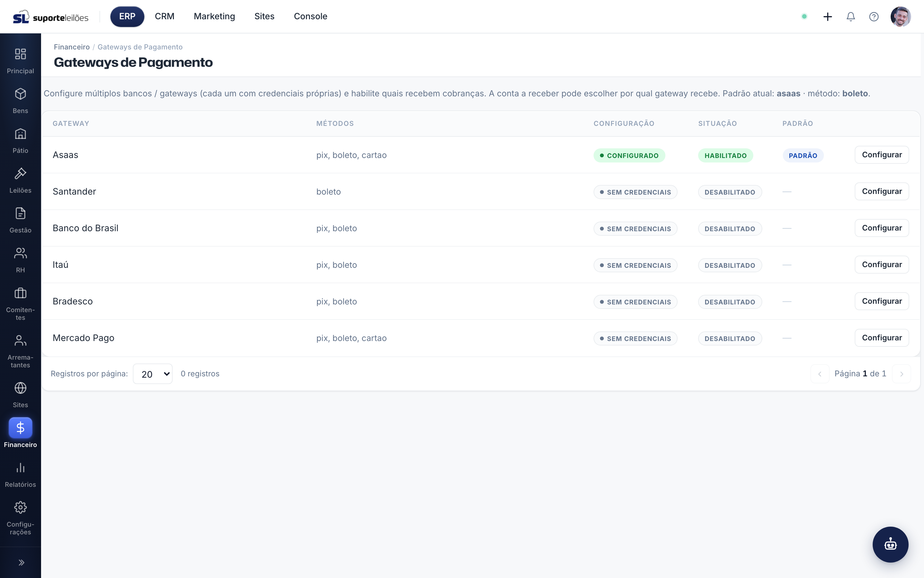
Task: Open the Bens cube icon
Action: [x=20, y=94]
